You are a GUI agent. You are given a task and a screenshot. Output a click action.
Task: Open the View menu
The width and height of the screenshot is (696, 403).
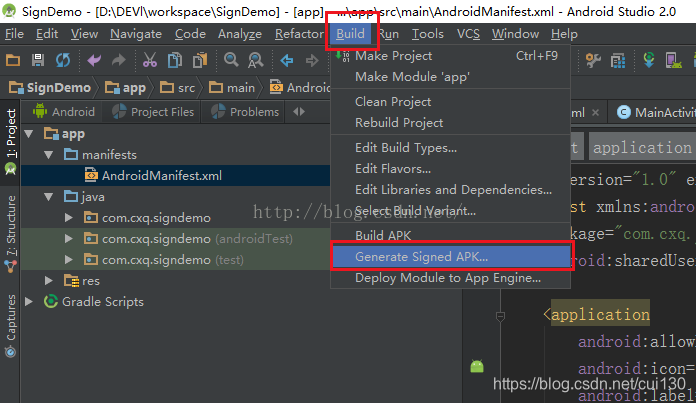pyautogui.click(x=84, y=34)
